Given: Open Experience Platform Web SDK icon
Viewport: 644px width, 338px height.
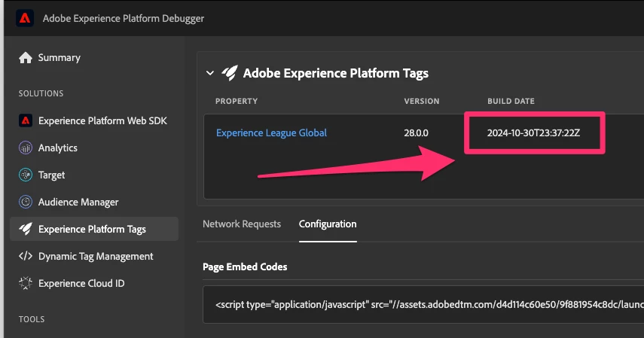Looking at the screenshot, I should 26,120.
